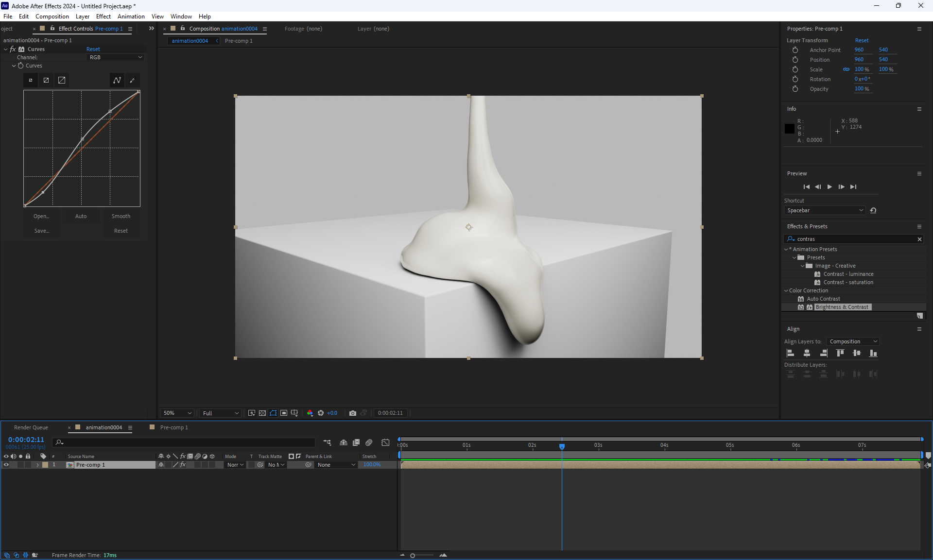
Task: Select the curves pencil draw tool
Action: pos(132,81)
